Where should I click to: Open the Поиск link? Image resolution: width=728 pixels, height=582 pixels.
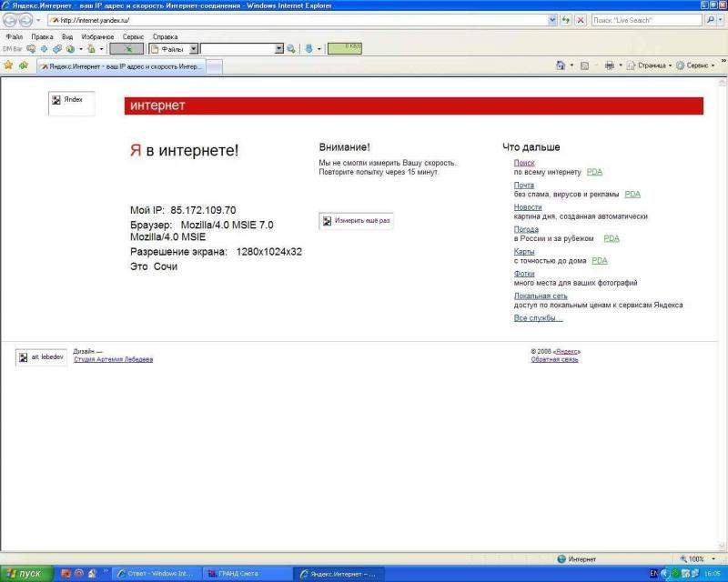(524, 163)
